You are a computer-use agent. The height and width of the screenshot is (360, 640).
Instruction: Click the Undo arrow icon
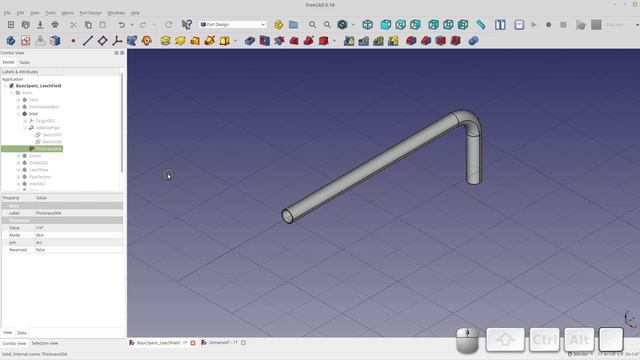pyautogui.click(x=121, y=24)
